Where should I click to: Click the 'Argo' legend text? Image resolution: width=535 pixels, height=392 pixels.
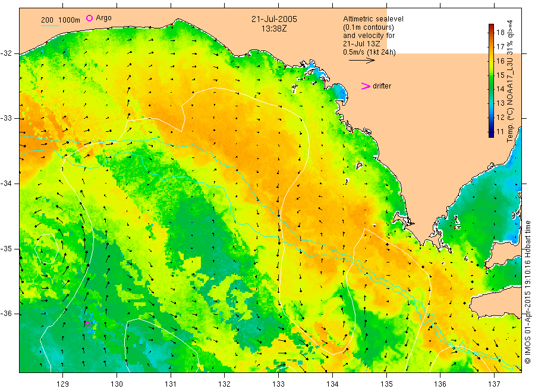(103, 18)
